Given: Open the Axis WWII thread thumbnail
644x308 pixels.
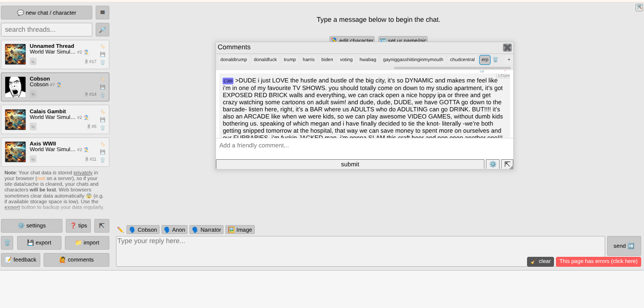Looking at the screenshot, I should coord(15,152).
